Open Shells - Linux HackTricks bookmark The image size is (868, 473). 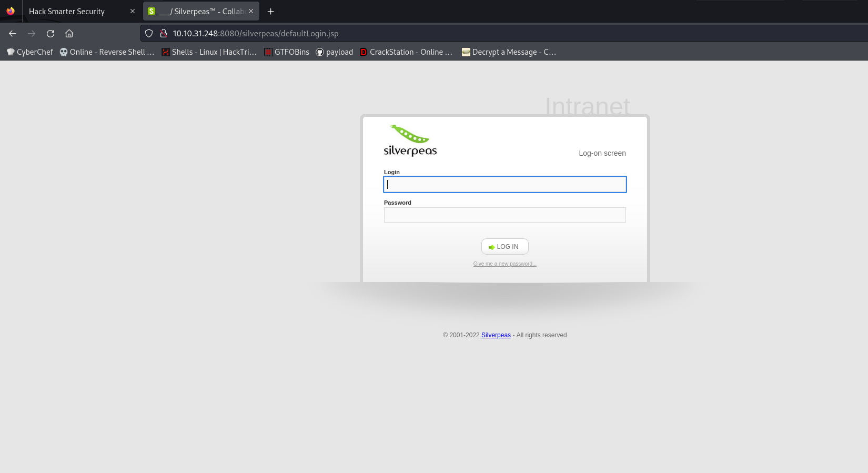tap(209, 52)
